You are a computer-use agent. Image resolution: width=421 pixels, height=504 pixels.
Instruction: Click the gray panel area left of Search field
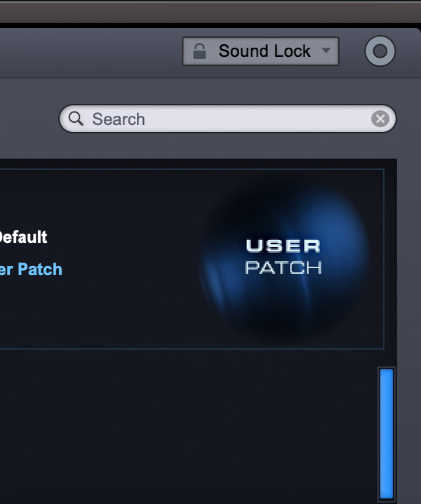coord(29,119)
